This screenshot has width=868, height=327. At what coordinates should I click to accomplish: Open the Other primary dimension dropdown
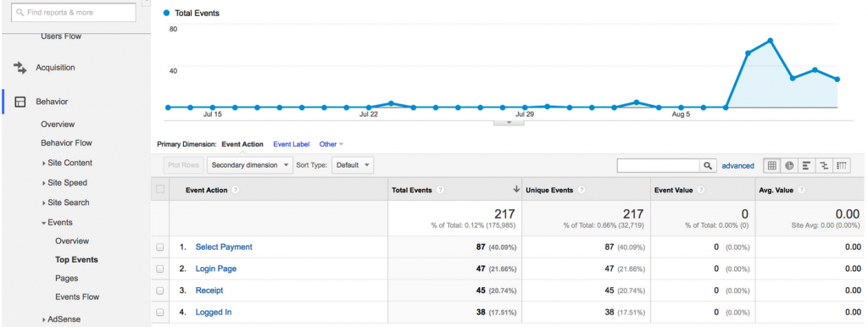[x=331, y=144]
